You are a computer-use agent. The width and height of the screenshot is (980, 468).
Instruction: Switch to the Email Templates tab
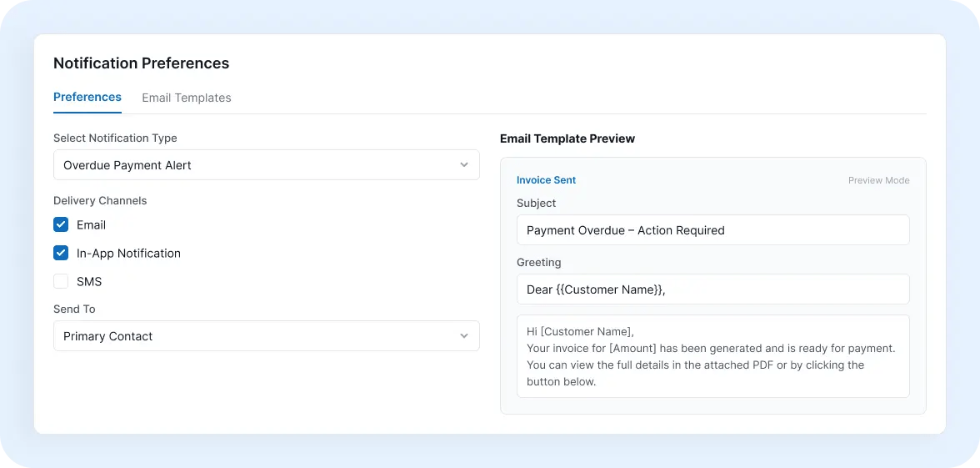[187, 98]
